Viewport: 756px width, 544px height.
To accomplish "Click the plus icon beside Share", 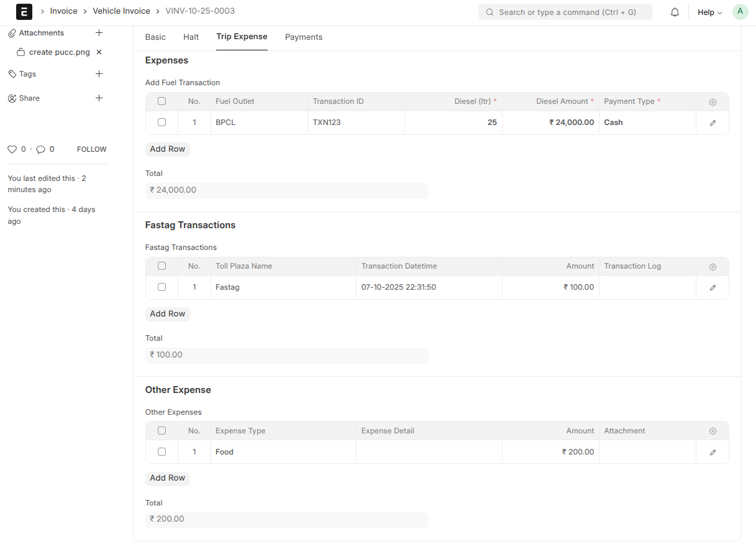I will coord(99,98).
